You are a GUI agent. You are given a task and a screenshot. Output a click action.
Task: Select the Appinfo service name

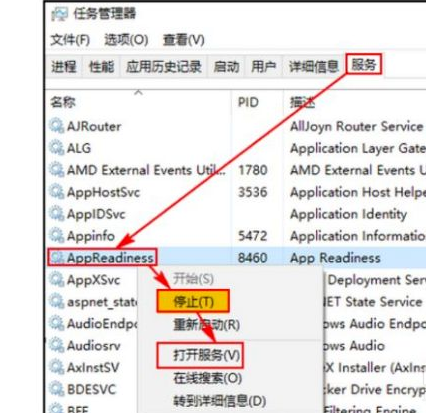click(91, 236)
